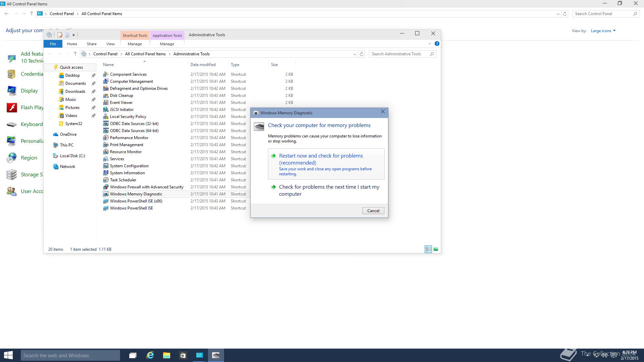
Task: Go up one level in Administrative Tools
Action: coord(75,54)
